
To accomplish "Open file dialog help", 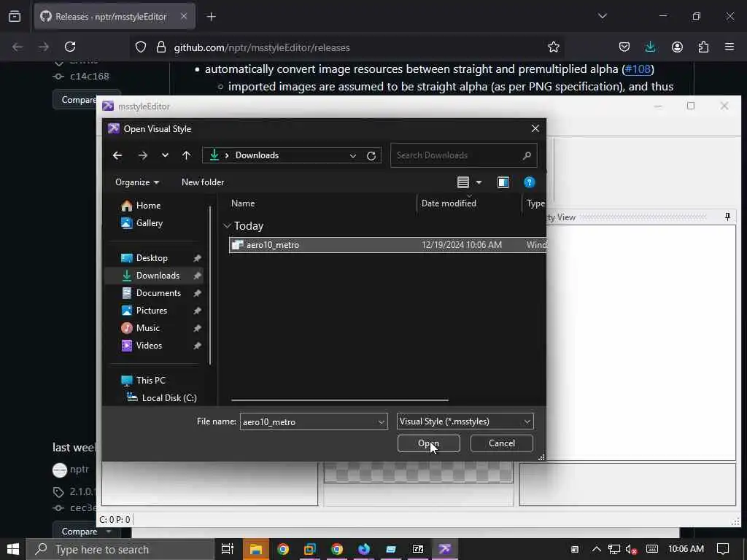I will 530,182.
